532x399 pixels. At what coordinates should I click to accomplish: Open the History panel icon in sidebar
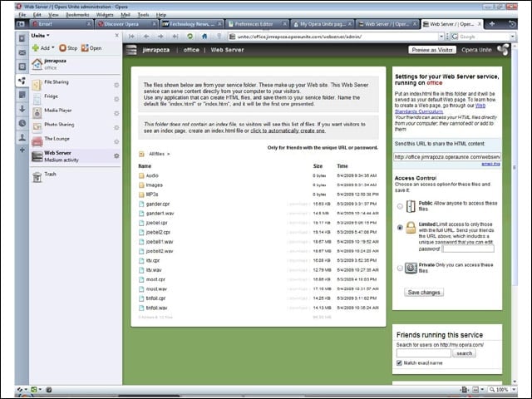[x=22, y=123]
